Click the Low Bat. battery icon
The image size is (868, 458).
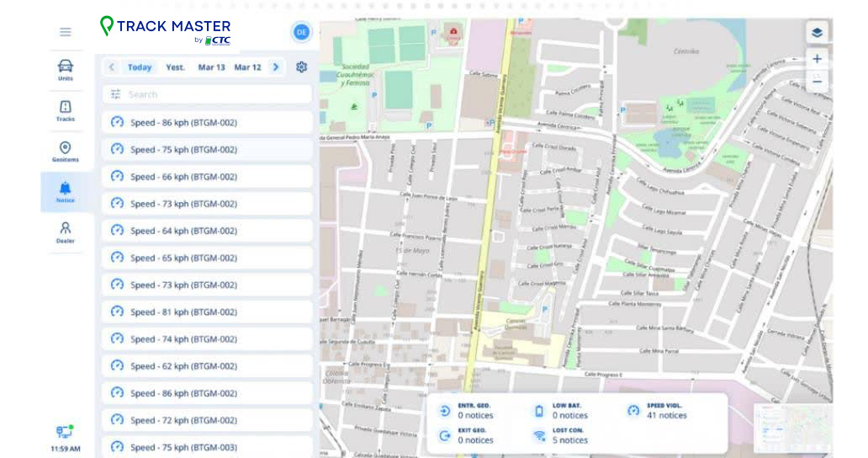tap(539, 411)
